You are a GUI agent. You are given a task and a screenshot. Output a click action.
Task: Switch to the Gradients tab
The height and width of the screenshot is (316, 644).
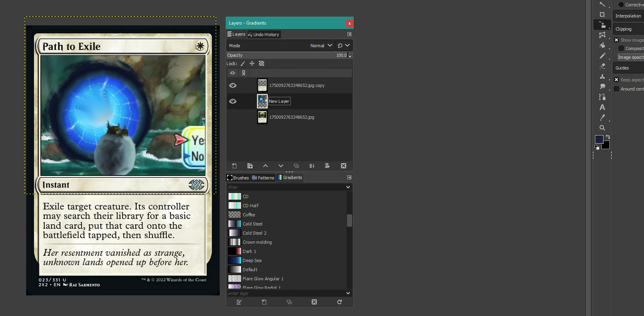(x=289, y=177)
